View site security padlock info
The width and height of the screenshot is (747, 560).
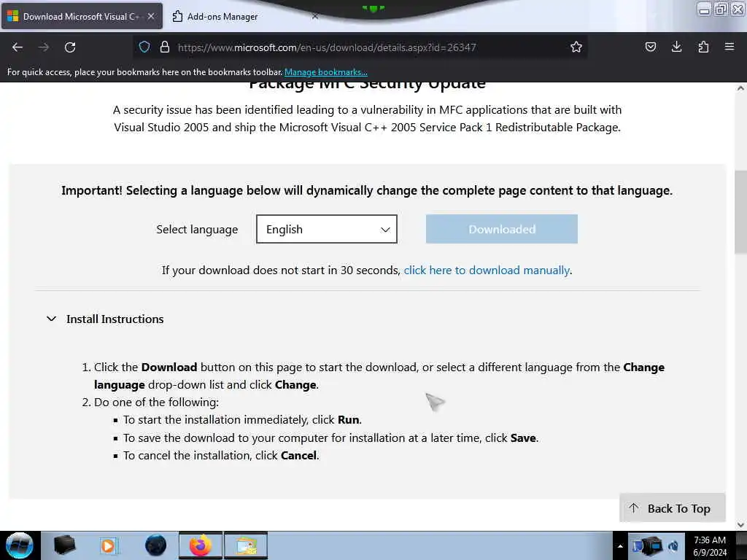(x=165, y=47)
